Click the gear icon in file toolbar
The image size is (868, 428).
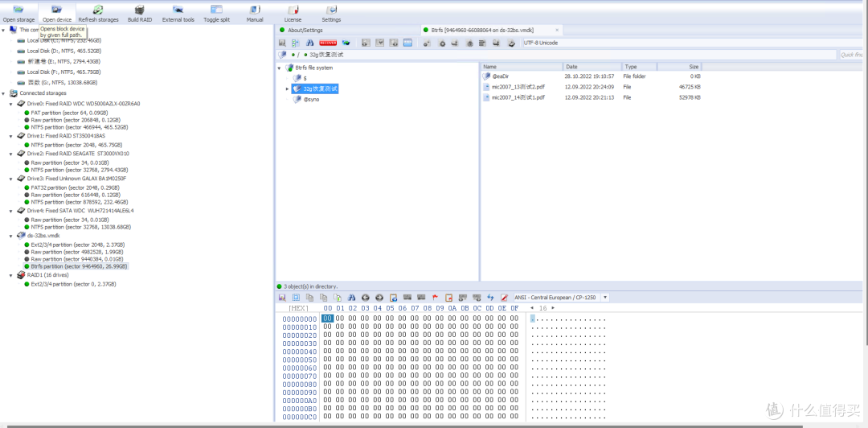point(442,43)
